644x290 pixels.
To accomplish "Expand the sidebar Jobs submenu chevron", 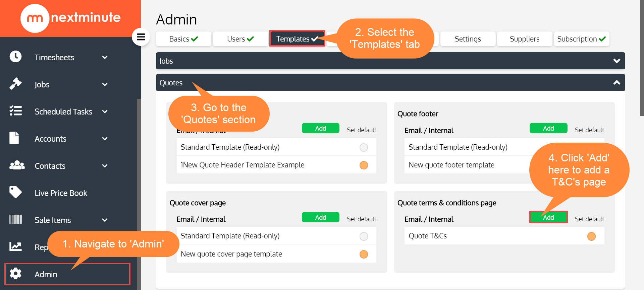I will click(105, 84).
